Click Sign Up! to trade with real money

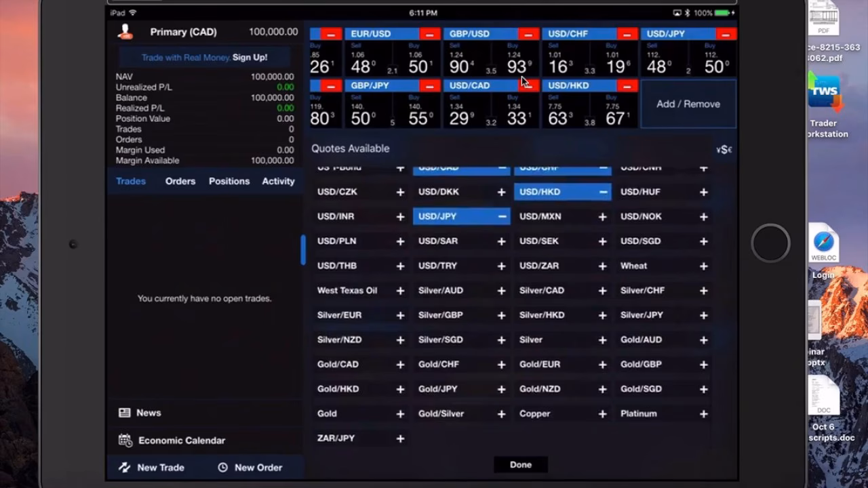250,58
